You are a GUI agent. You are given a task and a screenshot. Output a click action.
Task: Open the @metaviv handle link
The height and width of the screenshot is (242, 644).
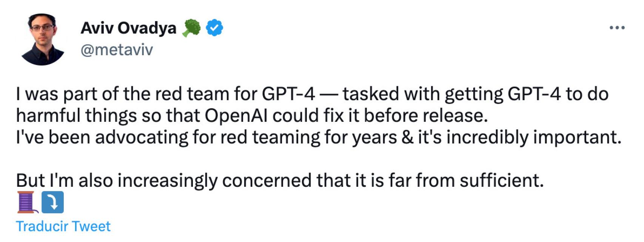pyautogui.click(x=117, y=50)
